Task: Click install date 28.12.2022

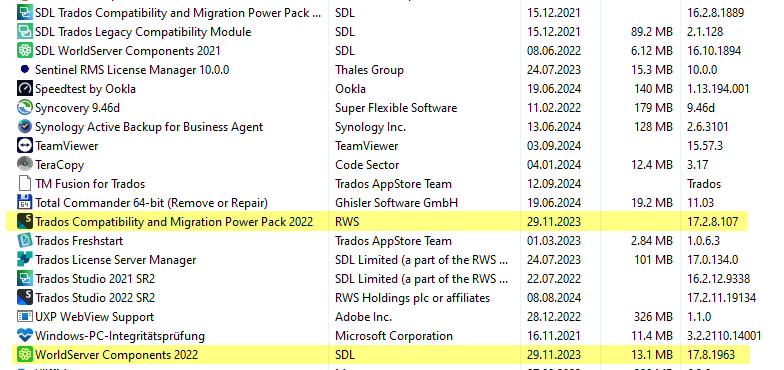Action: tap(554, 317)
